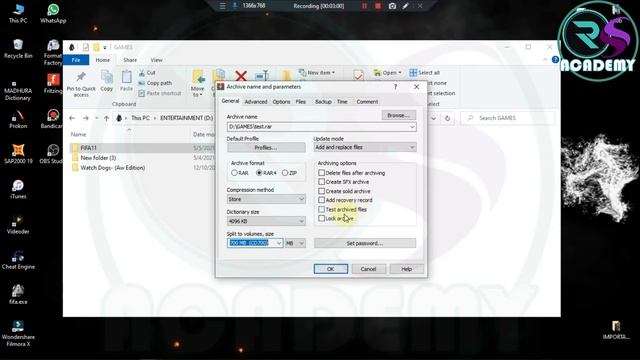Click Pin to Quick access in Explorer ribbon

pyautogui.click(x=81, y=84)
